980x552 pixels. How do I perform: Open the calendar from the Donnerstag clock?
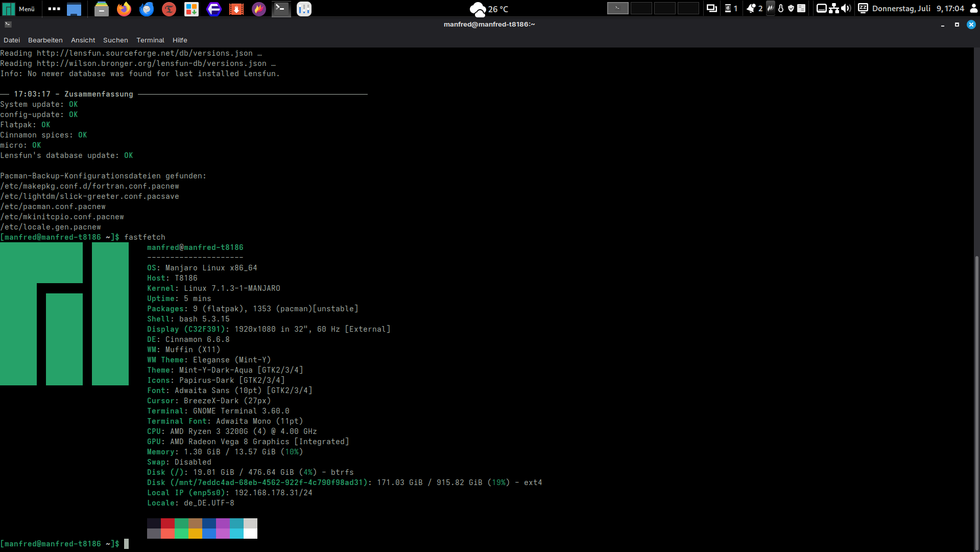pos(918,9)
